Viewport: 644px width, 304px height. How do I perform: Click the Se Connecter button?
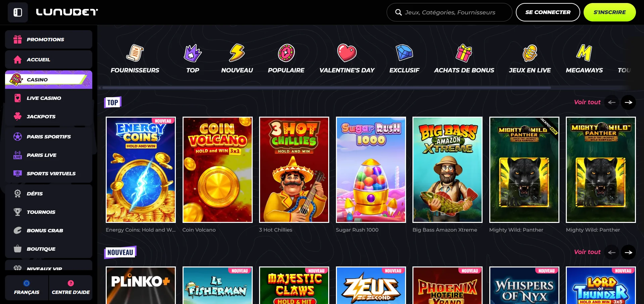(548, 12)
